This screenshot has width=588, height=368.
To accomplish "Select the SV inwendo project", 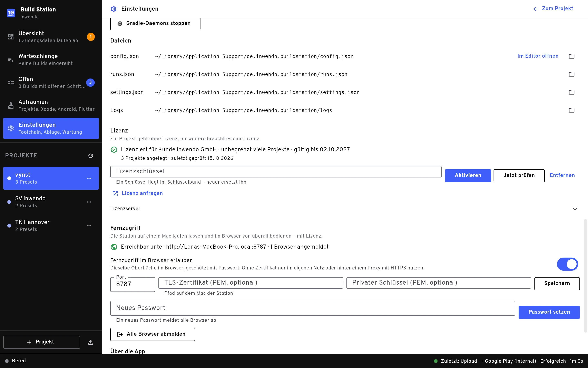I will pyautogui.click(x=51, y=202).
